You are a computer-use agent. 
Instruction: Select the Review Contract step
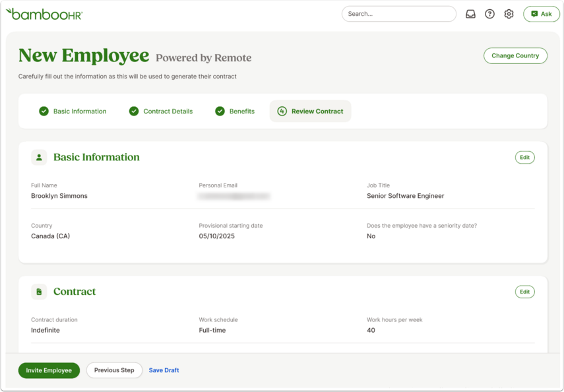(310, 112)
